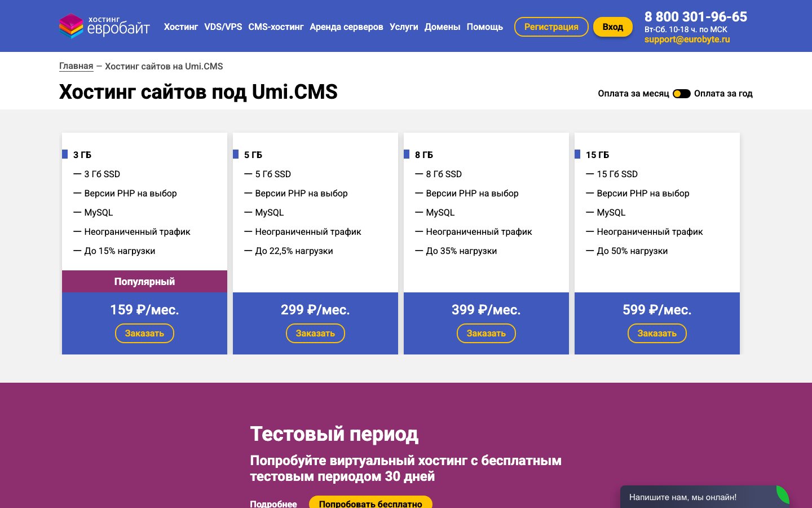
Task: Click the 3 ГБ plan title
Action: point(82,155)
